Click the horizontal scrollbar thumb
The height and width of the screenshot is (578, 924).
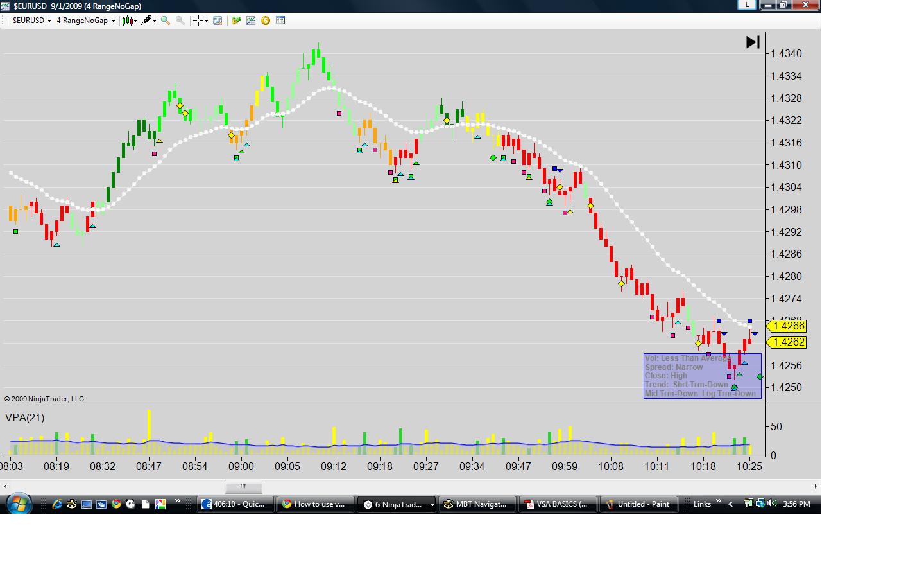pyautogui.click(x=243, y=486)
